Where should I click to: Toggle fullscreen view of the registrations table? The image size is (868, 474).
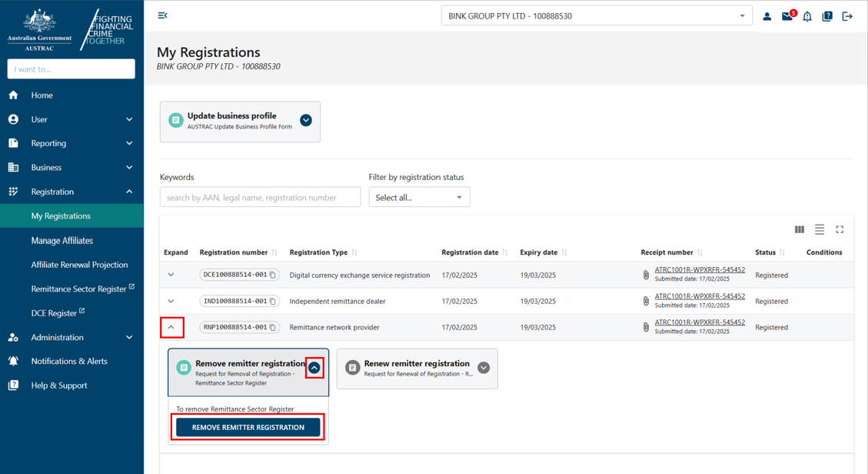(840, 229)
